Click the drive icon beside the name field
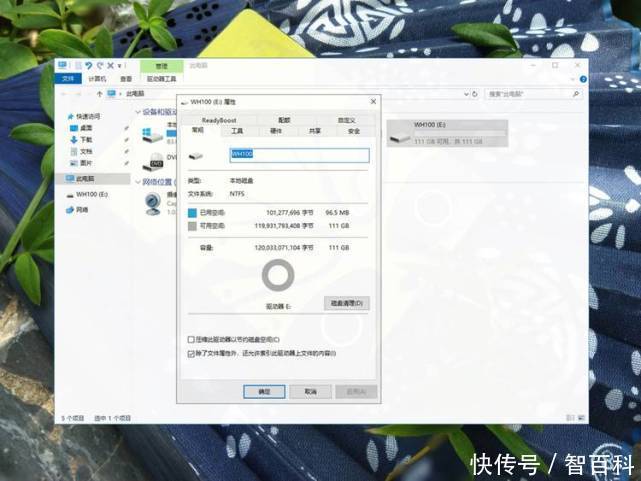The image size is (641, 481). (x=196, y=156)
